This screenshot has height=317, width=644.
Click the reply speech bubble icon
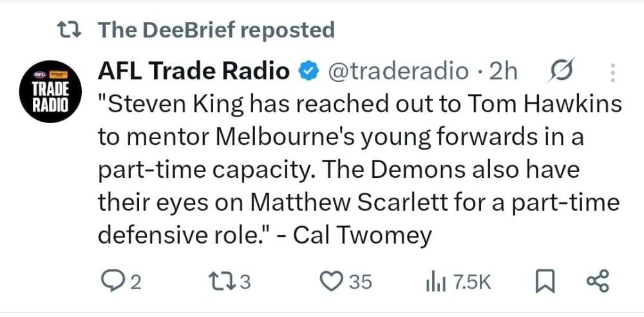tap(115, 282)
